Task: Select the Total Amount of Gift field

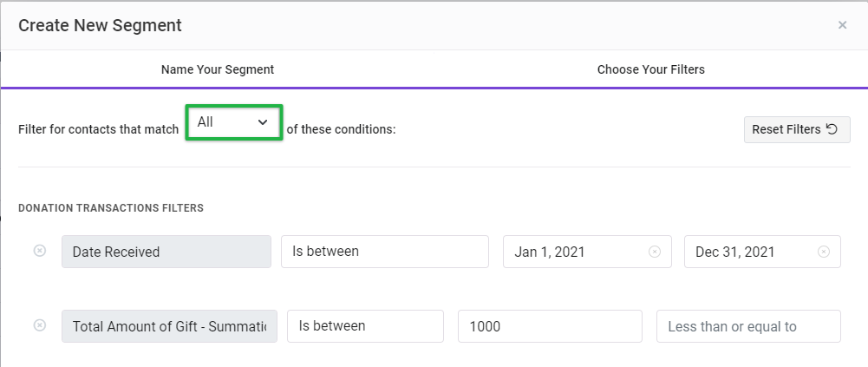Action: tap(169, 326)
